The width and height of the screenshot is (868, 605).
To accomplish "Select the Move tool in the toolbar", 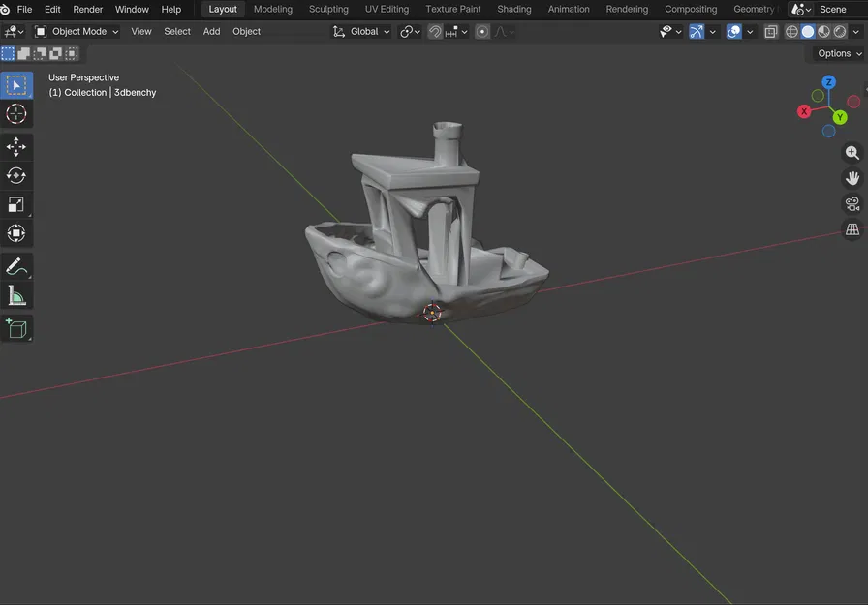I will coord(16,147).
